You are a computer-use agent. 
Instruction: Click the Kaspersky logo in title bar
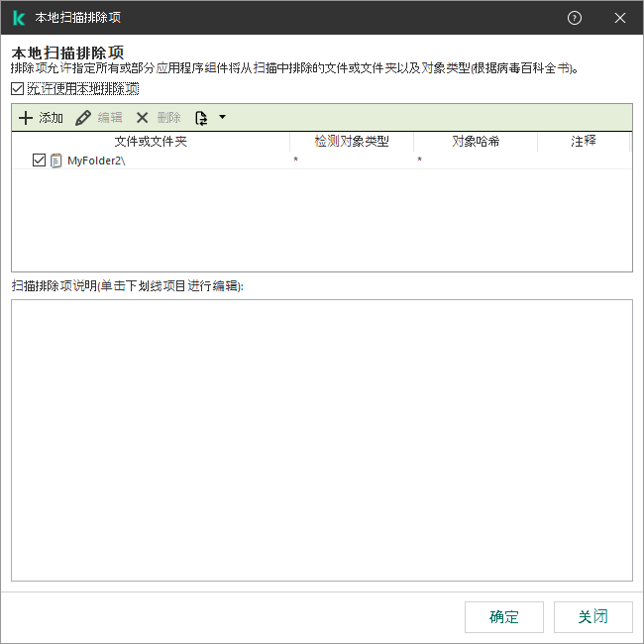(x=18, y=18)
